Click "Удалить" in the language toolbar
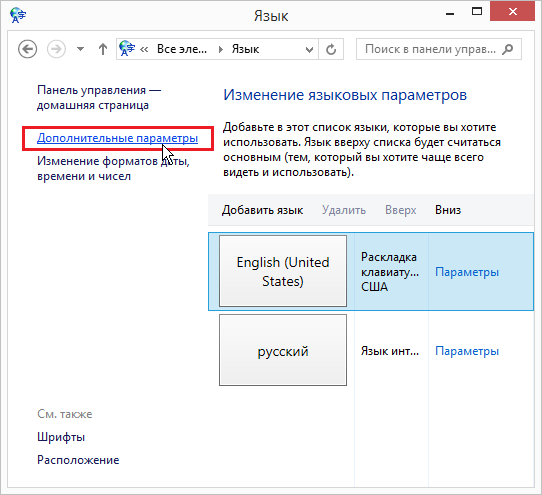Viewport: 542px width, 495px height. point(344,210)
